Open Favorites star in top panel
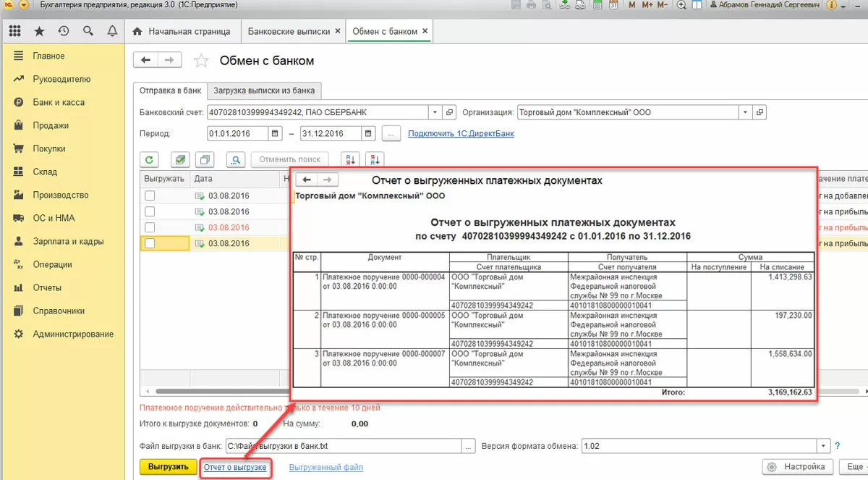This screenshot has height=480, width=868. click(39, 31)
